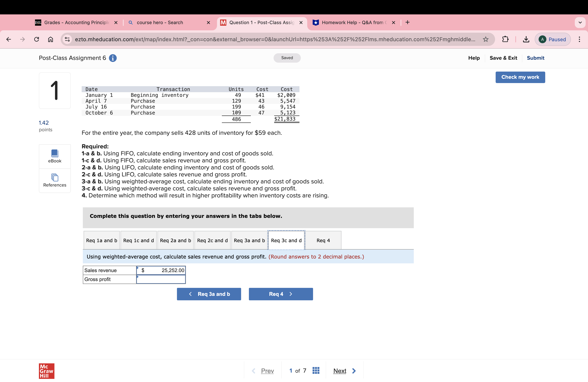The height and width of the screenshot is (382, 588).
Task: Click the Paused profile sync indicator
Action: 553,39
